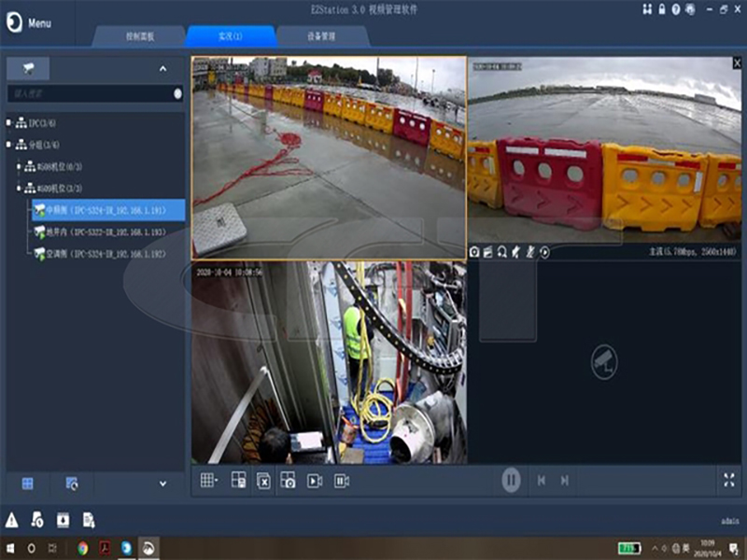Click the snapshot camera icon under top-right video
Viewport: 747px width, 560px height.
(474, 252)
